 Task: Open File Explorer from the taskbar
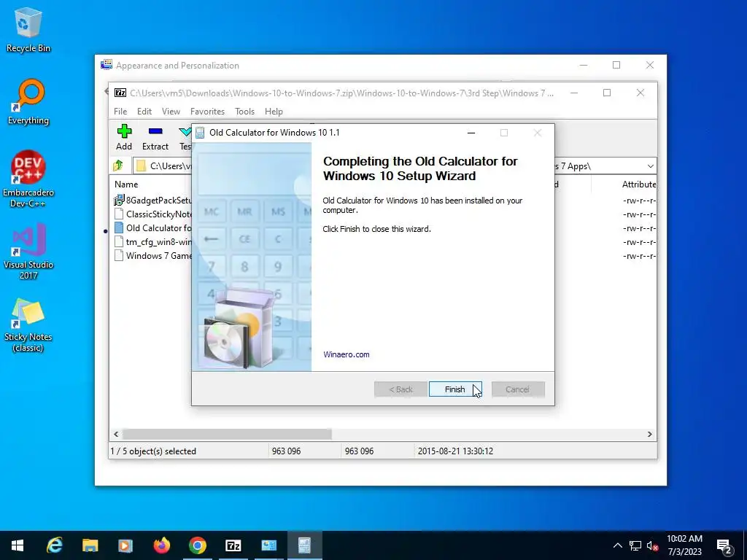tap(90, 545)
